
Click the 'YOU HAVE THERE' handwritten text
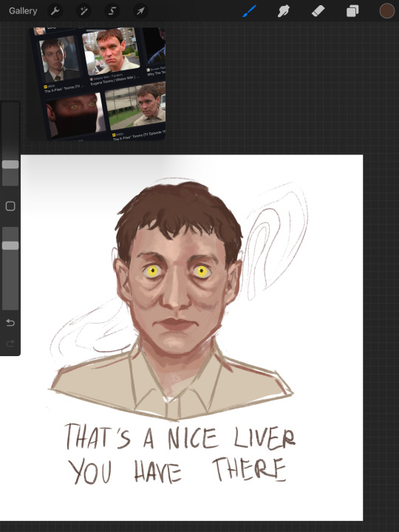[177, 471]
